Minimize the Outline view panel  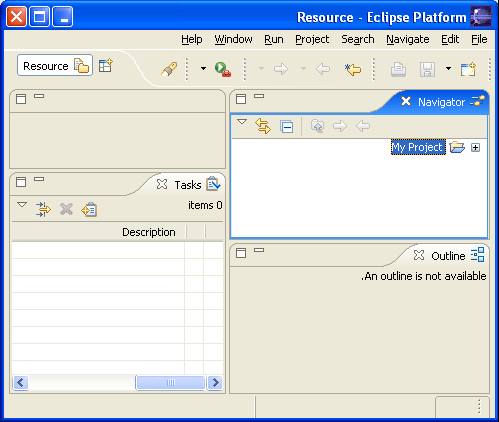(259, 250)
